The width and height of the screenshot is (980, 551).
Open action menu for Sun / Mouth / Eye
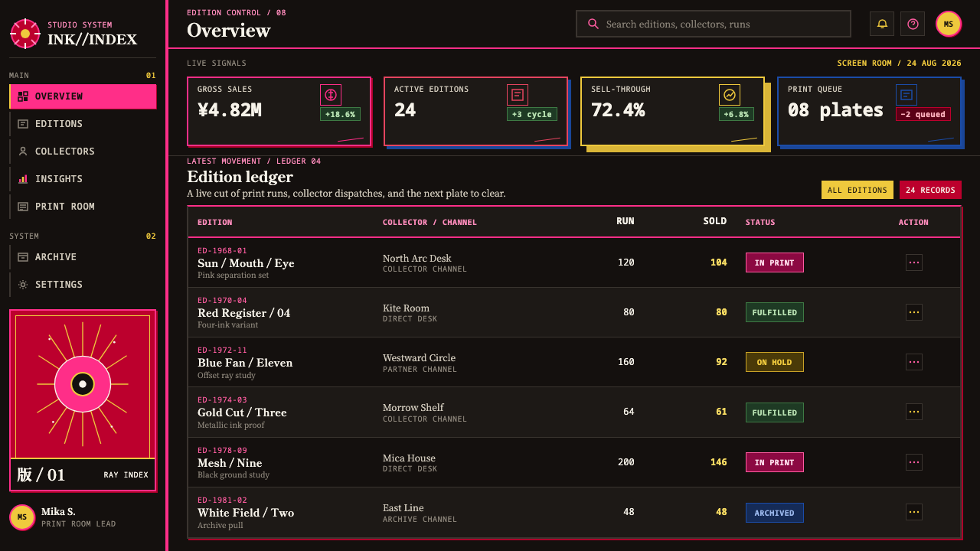pyautogui.click(x=914, y=262)
